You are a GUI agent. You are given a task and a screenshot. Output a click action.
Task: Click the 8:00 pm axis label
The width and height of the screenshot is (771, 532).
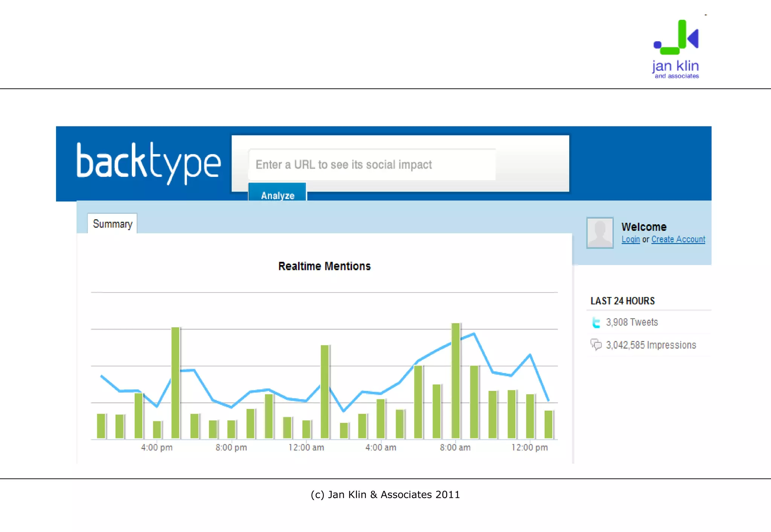(231, 448)
